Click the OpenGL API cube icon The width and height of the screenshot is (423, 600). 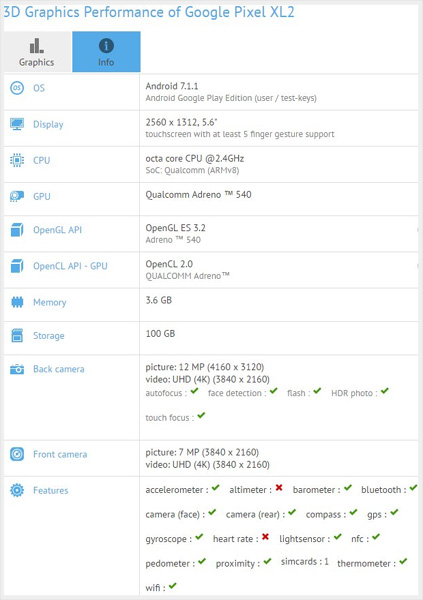17,230
